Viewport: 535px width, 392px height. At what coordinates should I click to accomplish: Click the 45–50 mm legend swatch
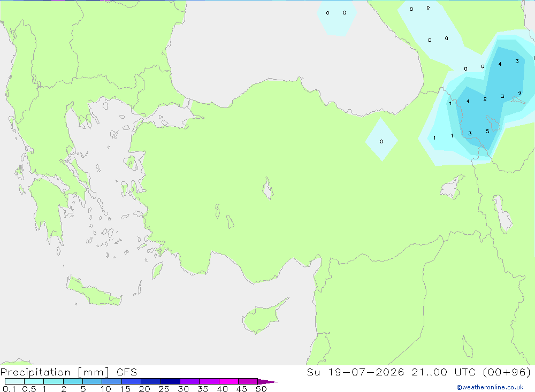[x=248, y=381]
